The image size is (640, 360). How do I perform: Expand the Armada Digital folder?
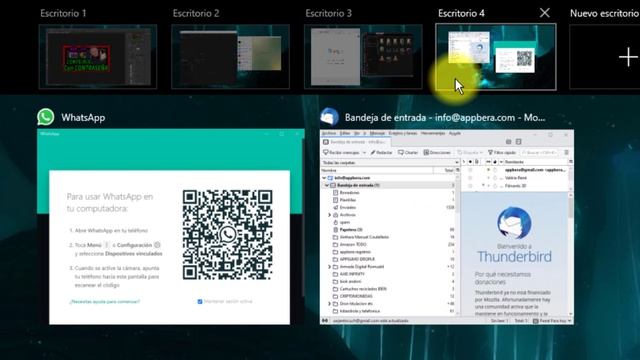pyautogui.click(x=329, y=267)
